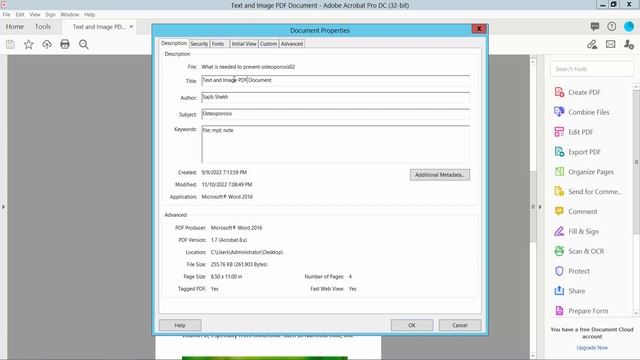640x360 pixels.
Task: Click the Search tools box
Action: pos(592,69)
